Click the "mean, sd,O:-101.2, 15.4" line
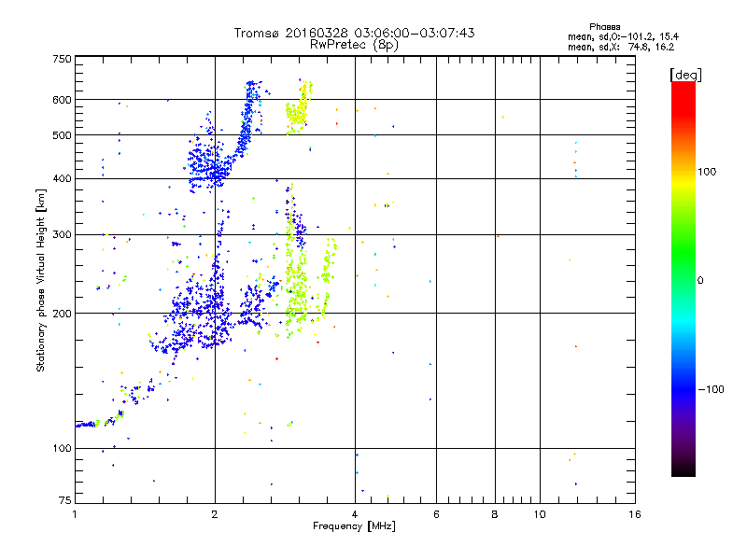The height and width of the screenshot is (560, 747). coord(623,37)
